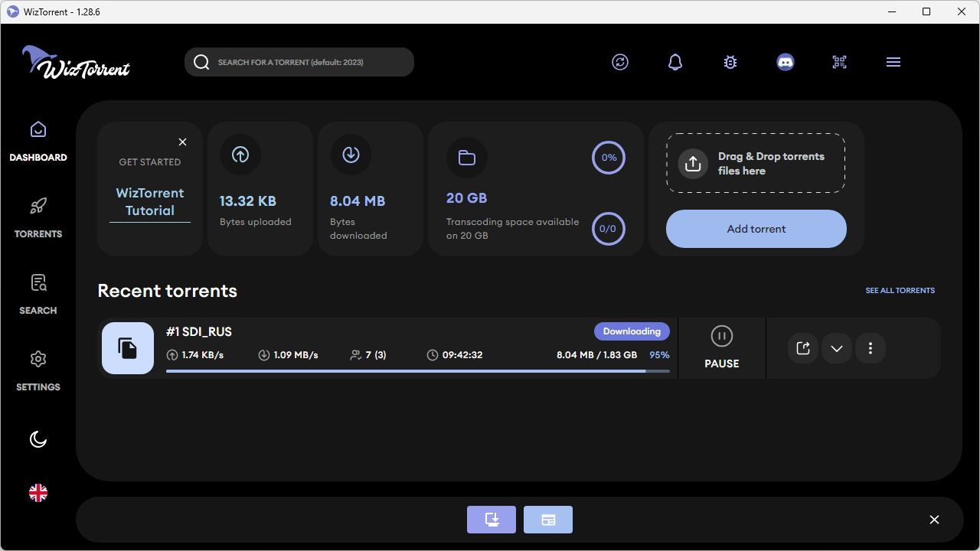
Task: Pause the SDI_RUS torrent
Action: (x=722, y=348)
